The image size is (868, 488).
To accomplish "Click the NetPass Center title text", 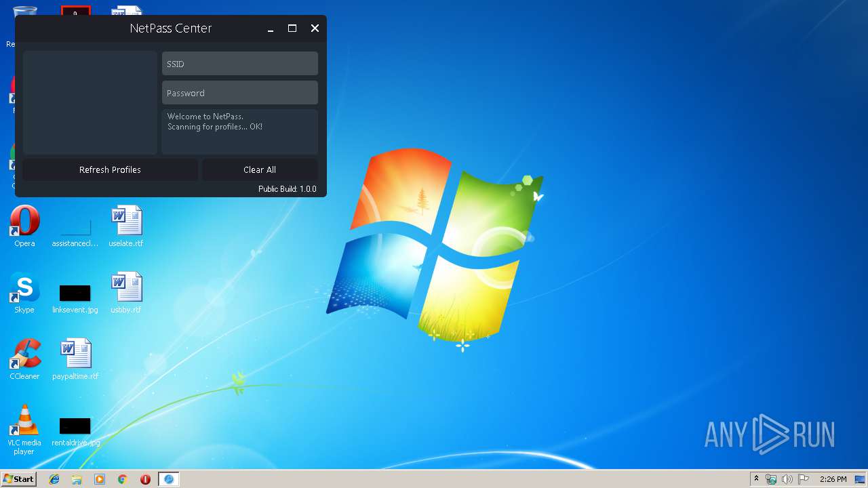I will 171,28.
